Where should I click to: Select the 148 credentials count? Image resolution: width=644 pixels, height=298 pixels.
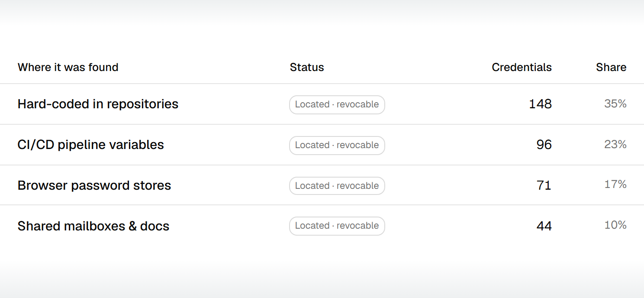(540, 104)
